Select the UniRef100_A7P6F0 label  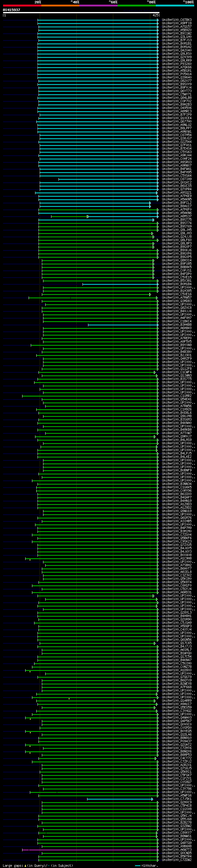point(176,210)
